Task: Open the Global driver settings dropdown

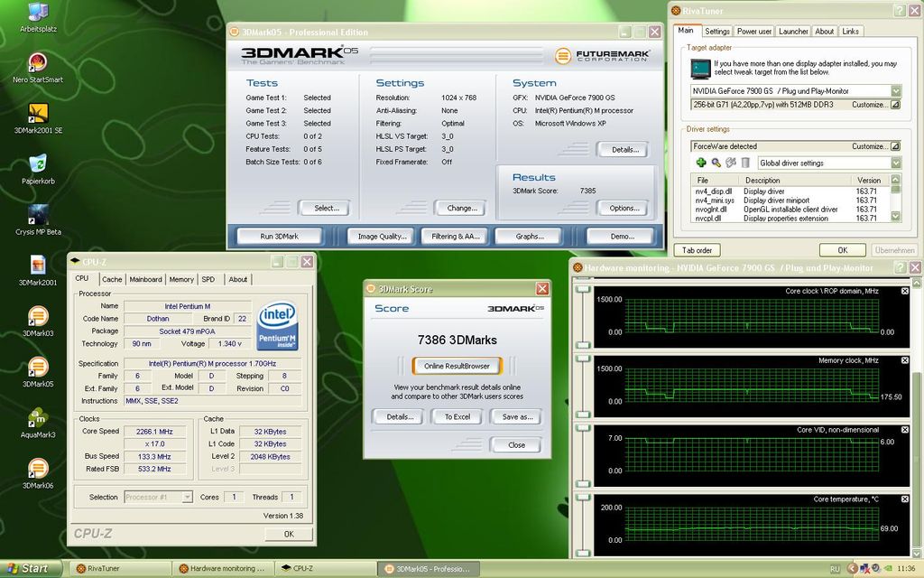Action: click(896, 163)
